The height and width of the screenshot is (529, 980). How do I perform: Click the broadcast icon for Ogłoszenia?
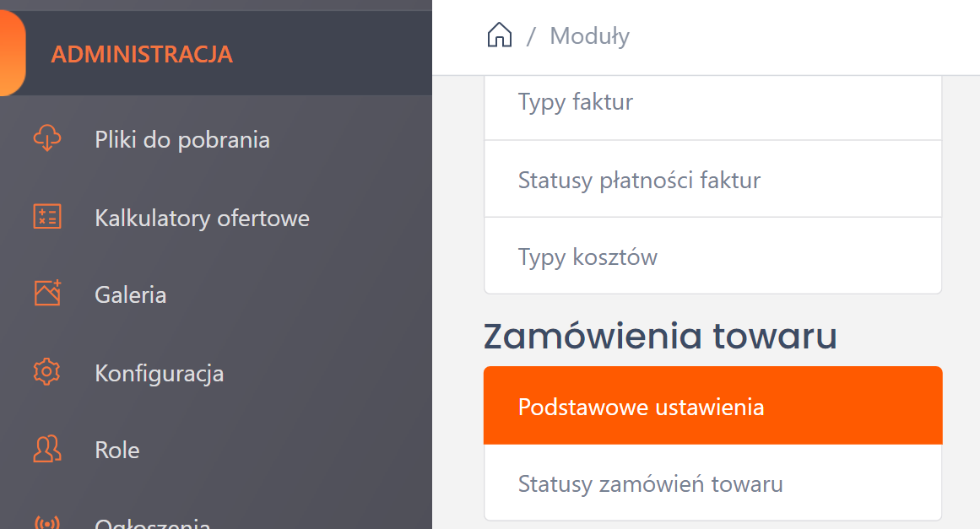point(47,521)
